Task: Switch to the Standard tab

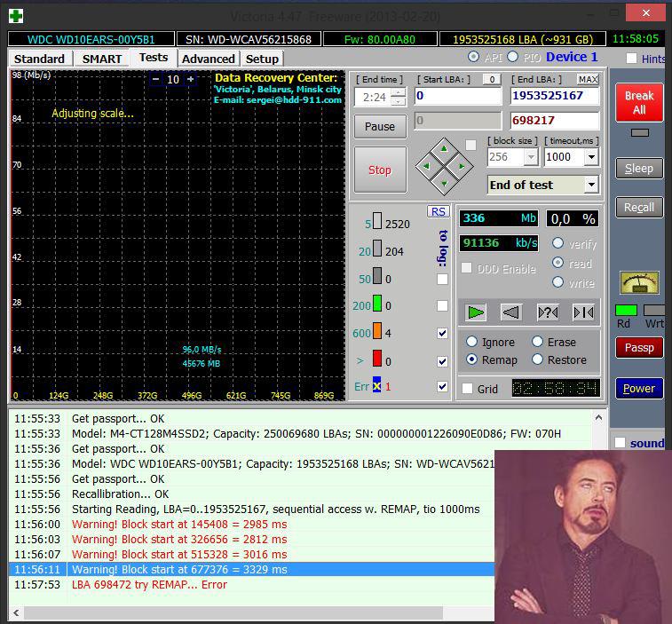Action: tap(39, 59)
